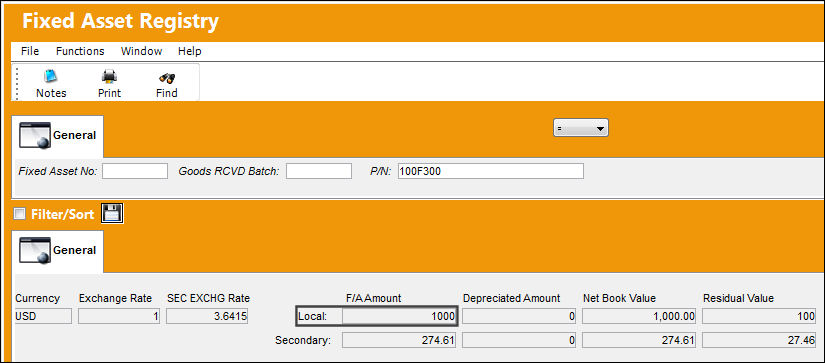Click the SEC EXCHG Rate column label
This screenshot has width=825, height=363.
208,298
